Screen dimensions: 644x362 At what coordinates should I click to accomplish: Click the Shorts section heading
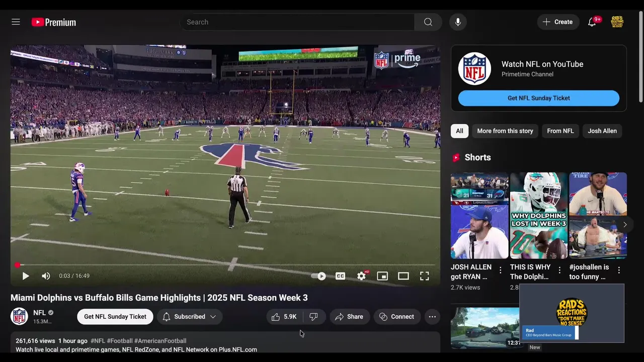click(477, 157)
